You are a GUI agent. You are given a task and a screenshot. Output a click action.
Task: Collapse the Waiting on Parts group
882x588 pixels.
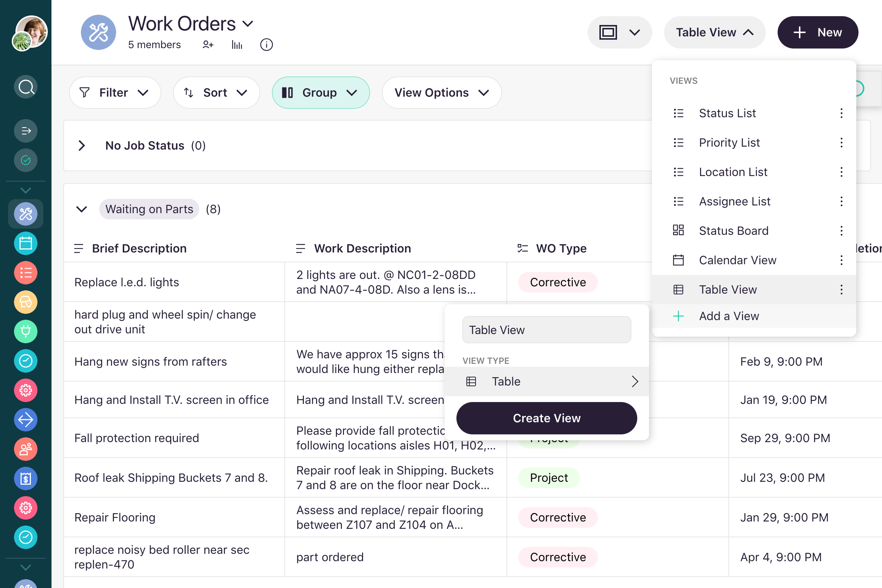click(x=81, y=209)
